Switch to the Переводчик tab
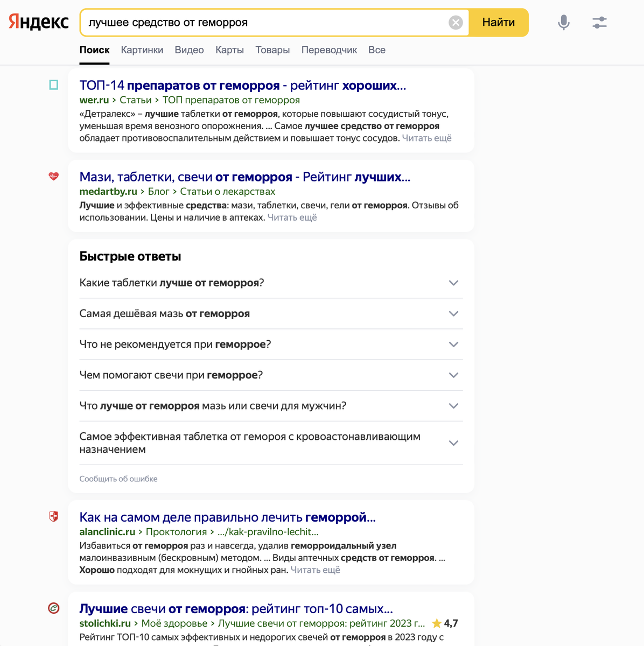 [x=329, y=50]
